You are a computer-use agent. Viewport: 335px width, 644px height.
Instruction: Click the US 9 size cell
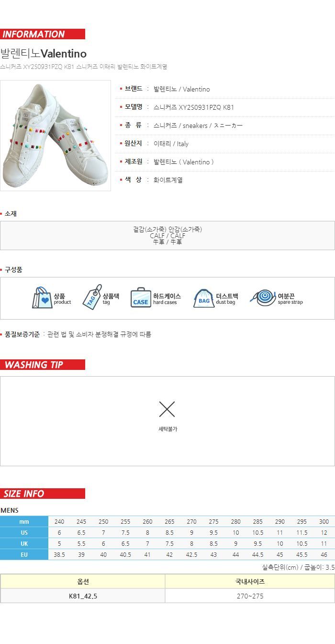(x=191, y=532)
